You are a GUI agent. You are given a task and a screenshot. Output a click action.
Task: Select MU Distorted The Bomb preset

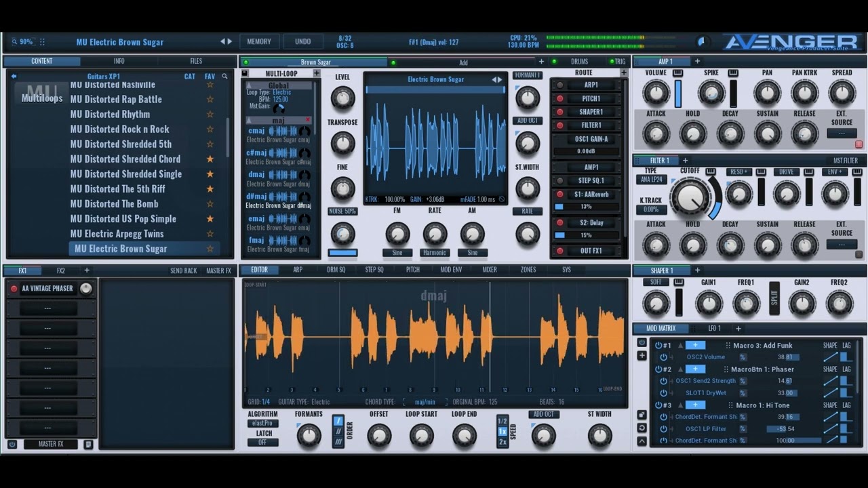tap(114, 203)
